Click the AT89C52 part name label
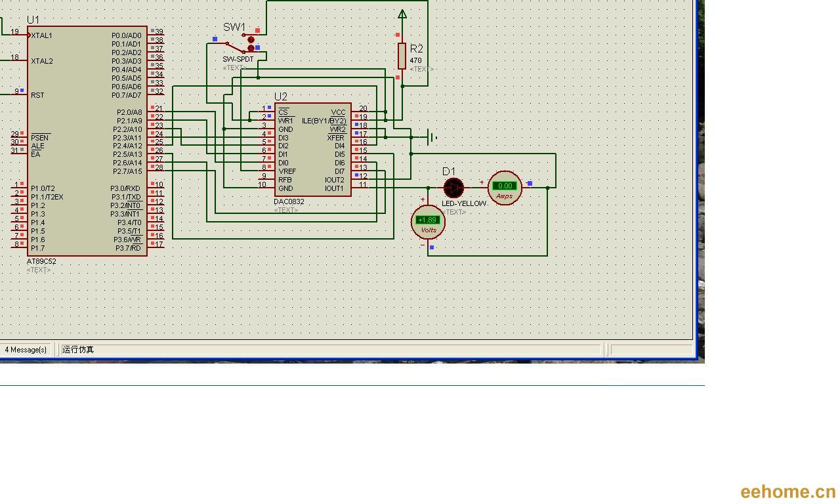This screenshot has width=840, height=504. point(41,261)
